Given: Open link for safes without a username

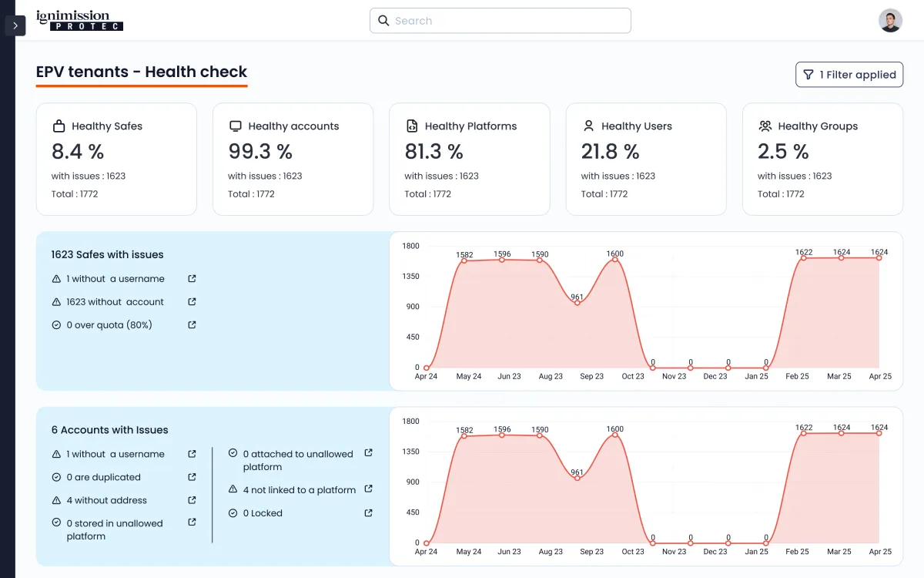Looking at the screenshot, I should coord(192,278).
